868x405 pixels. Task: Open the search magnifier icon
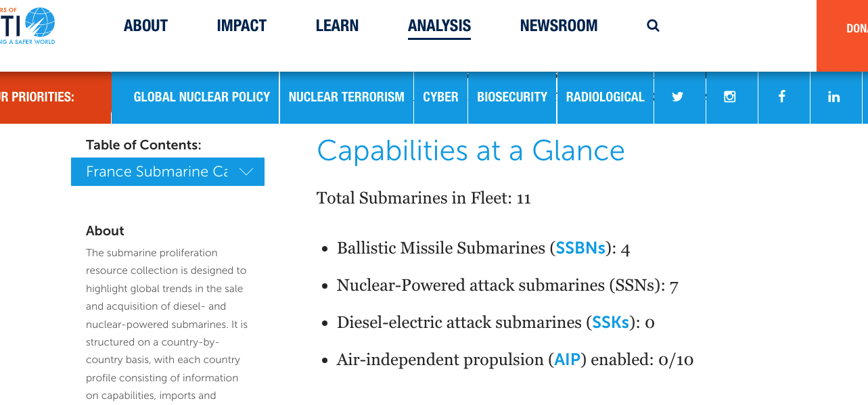point(653,26)
